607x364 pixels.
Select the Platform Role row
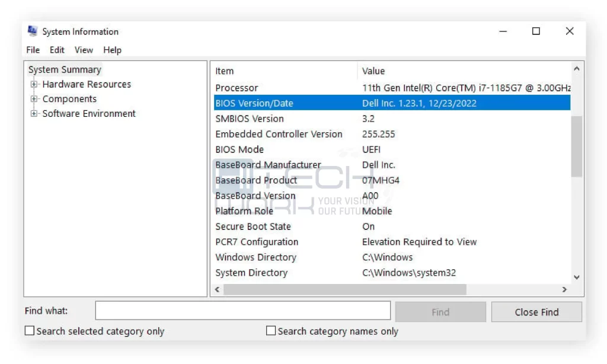[x=392, y=211]
